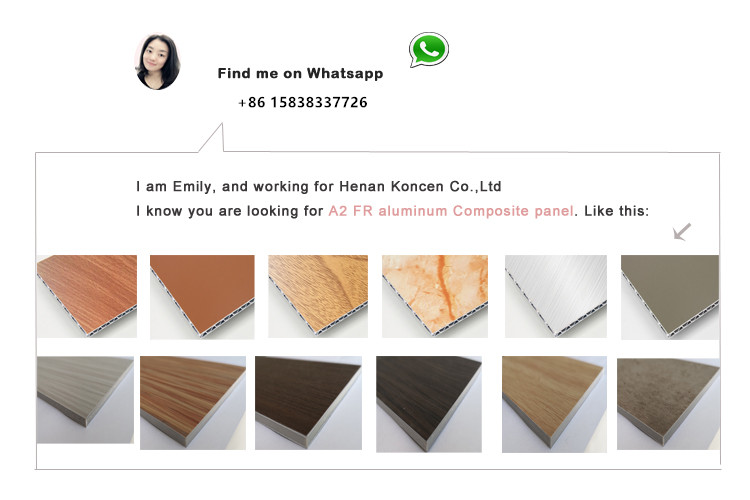
Task: Choose the solid terracotta orange panel sample
Action: point(202,297)
